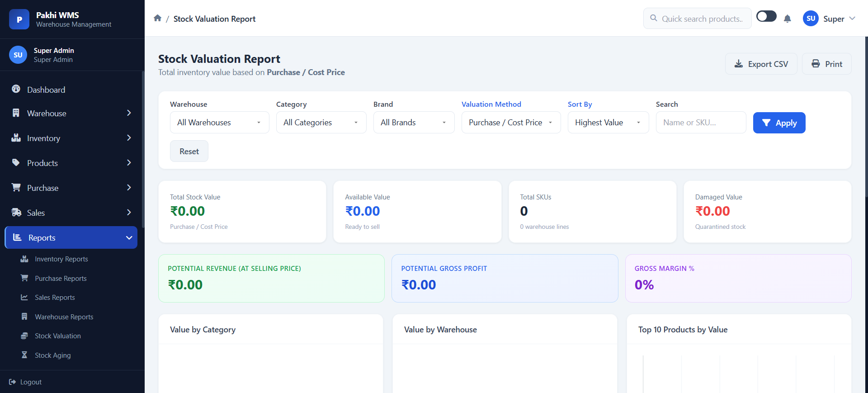Open the Valuation Method dropdown

(x=511, y=123)
